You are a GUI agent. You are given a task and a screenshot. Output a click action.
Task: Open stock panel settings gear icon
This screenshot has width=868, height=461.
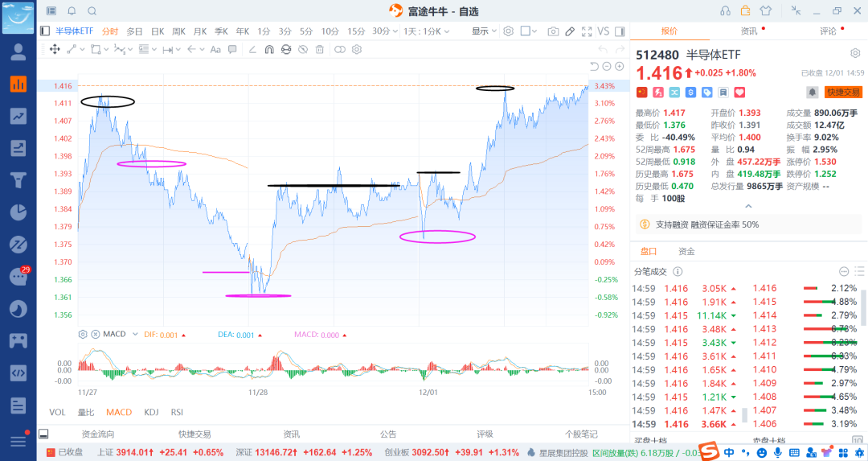point(855,53)
